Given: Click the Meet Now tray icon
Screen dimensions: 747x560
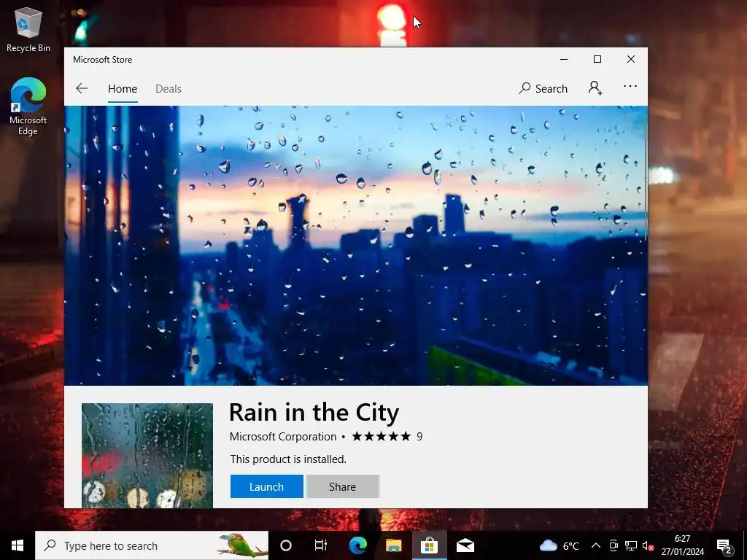Looking at the screenshot, I should pyautogui.click(x=614, y=545).
